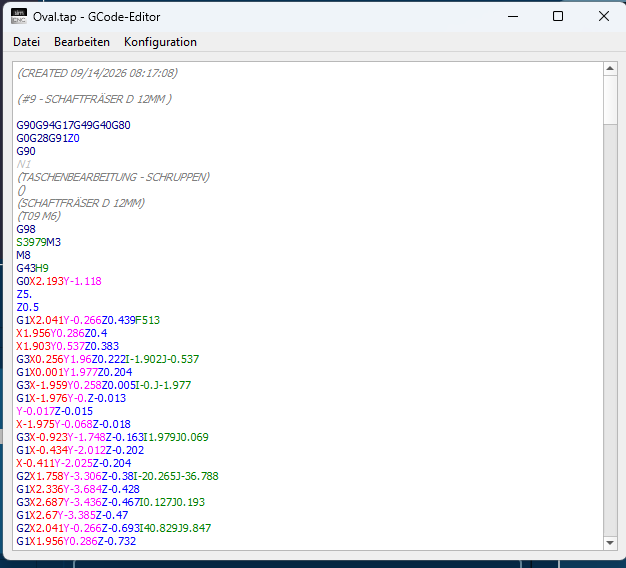The image size is (626, 568).
Task: Click the line G3X0.256Y1.96Z0.222
Action: coord(108,359)
